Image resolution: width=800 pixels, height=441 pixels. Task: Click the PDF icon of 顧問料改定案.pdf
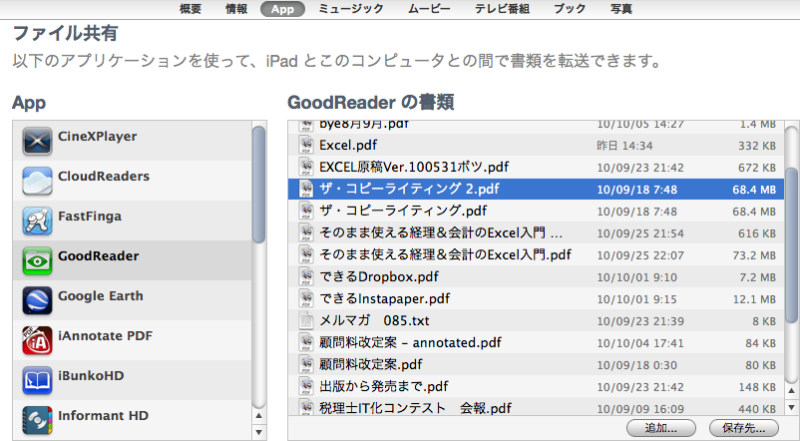[306, 364]
